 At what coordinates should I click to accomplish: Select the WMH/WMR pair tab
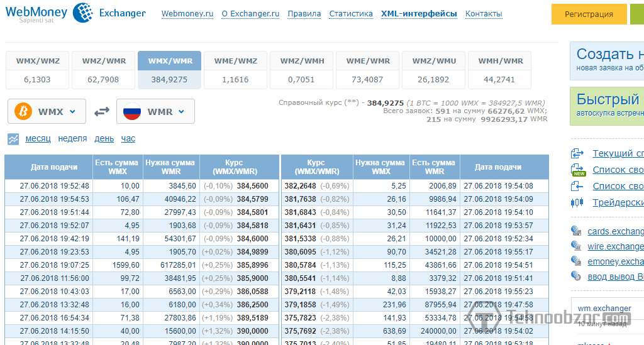point(500,70)
